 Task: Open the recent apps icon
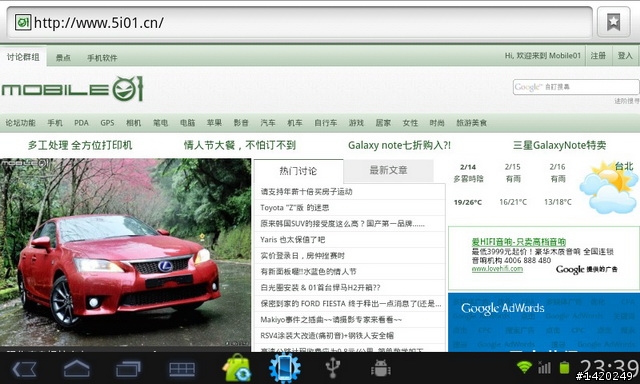[x=129, y=369]
